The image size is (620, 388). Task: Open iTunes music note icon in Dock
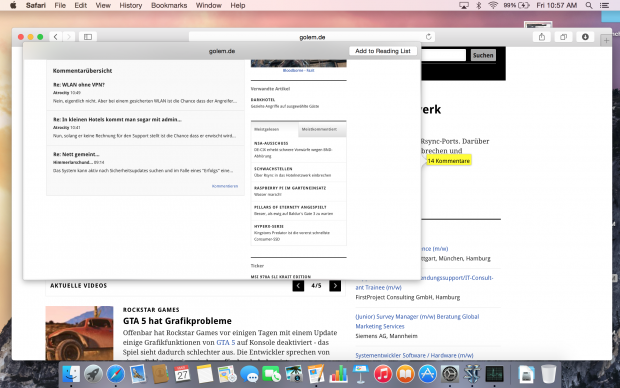coord(383,374)
